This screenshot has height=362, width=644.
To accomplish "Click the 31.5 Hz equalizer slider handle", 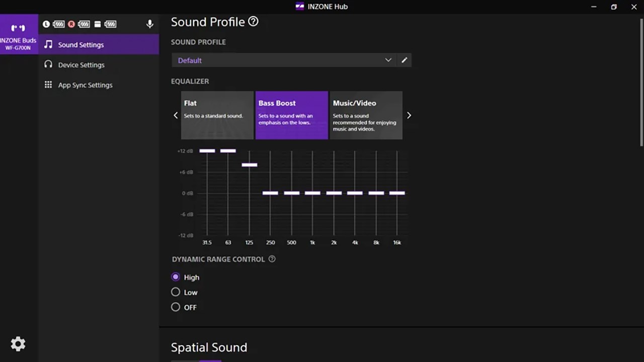I will point(207,151).
